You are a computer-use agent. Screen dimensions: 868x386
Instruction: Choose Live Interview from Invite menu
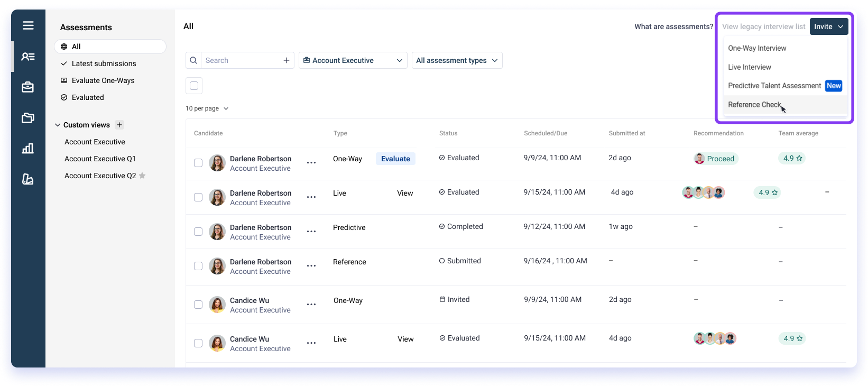786,67
